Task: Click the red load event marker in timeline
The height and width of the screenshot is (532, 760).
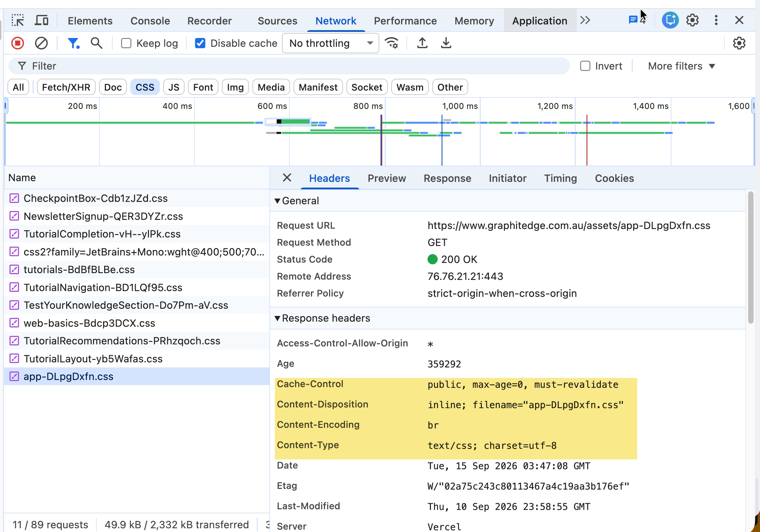Action: (587, 140)
